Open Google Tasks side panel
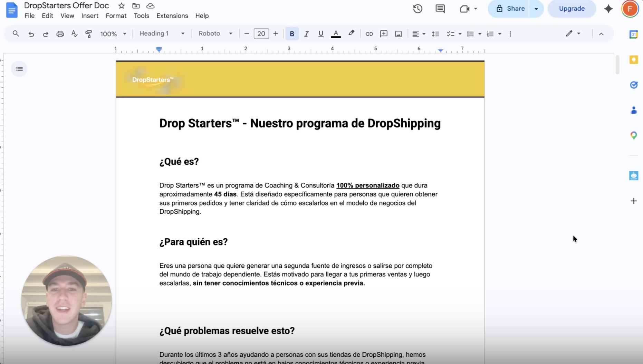This screenshot has height=364, width=643. click(x=634, y=85)
